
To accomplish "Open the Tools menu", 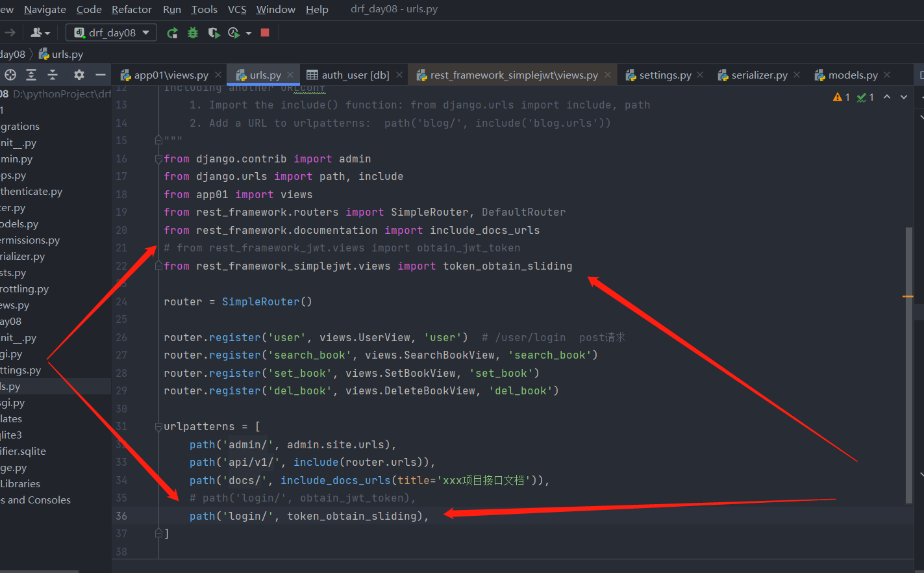I will (205, 9).
